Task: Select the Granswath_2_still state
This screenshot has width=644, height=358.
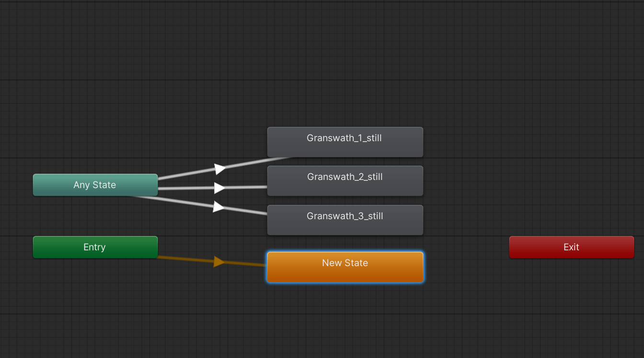Action: point(345,180)
